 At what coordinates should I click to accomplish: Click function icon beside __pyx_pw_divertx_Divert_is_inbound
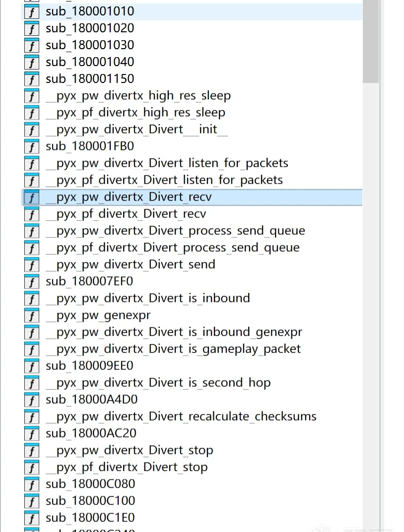coord(32,299)
